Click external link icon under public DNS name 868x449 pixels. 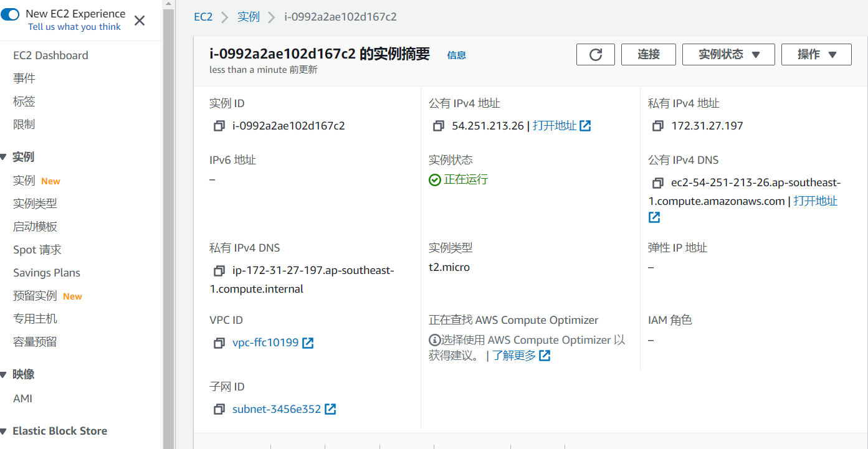tap(654, 217)
